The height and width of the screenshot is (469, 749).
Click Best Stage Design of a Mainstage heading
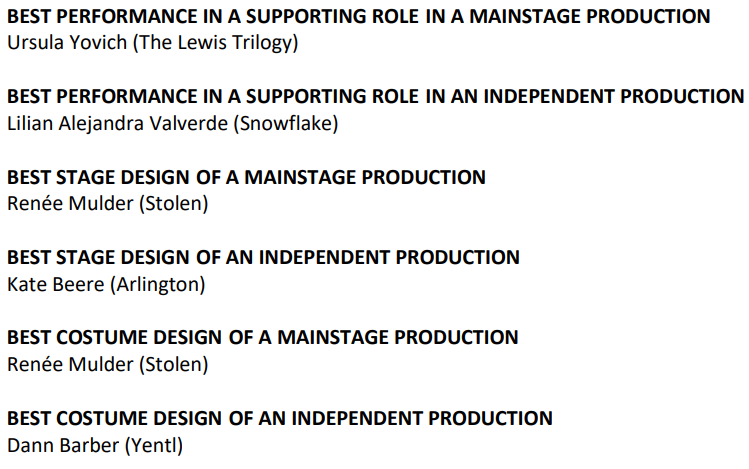tap(246, 177)
